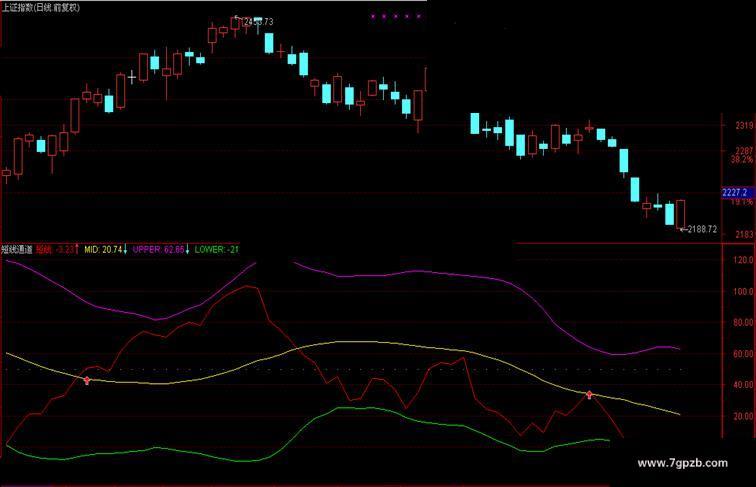
Task: Select the peak candlestick beside the 2453.73 label
Action: click(235, 25)
